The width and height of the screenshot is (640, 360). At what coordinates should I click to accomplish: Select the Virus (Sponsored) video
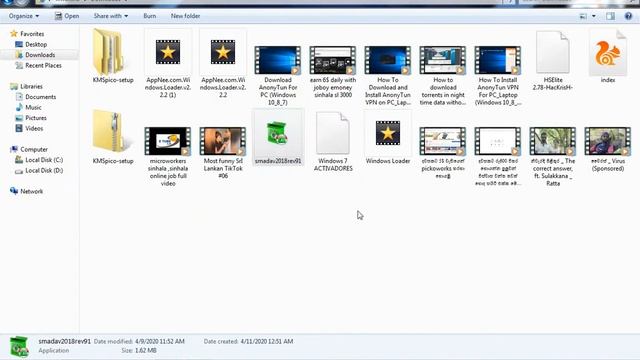point(608,149)
